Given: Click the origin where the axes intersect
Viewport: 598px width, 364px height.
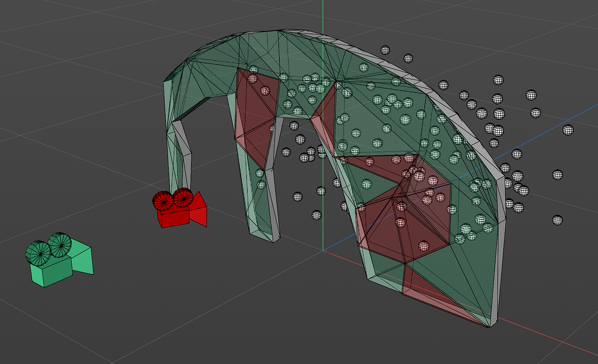Looking at the screenshot, I should pos(323,250).
